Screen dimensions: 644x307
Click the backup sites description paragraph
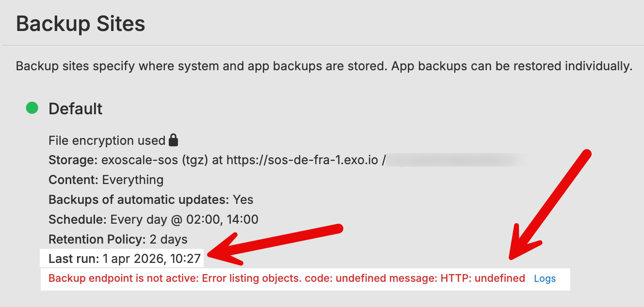[x=324, y=66]
